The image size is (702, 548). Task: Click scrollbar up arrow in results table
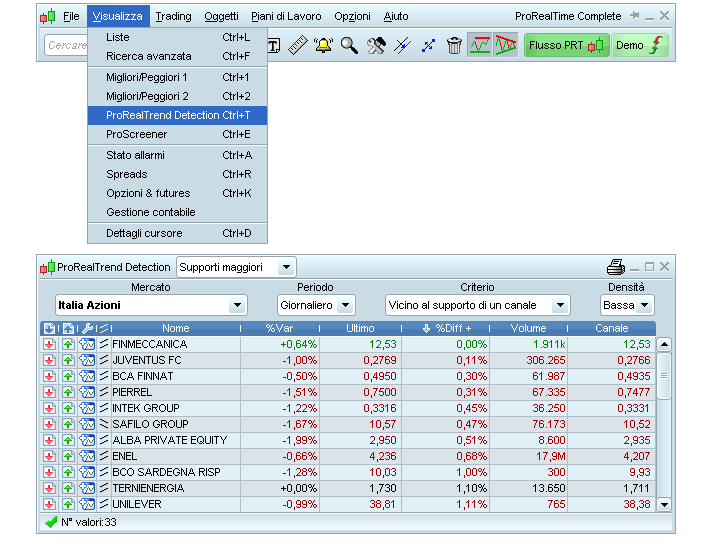click(664, 344)
